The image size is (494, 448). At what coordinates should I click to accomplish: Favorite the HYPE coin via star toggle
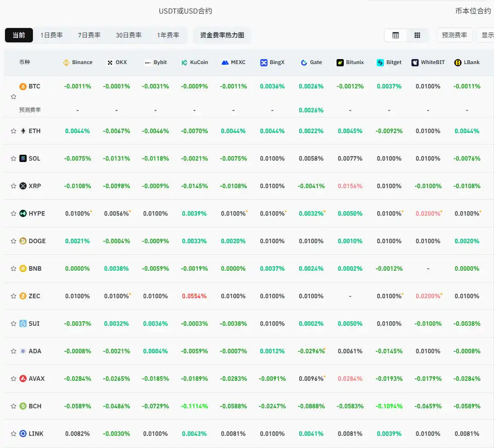(x=13, y=213)
